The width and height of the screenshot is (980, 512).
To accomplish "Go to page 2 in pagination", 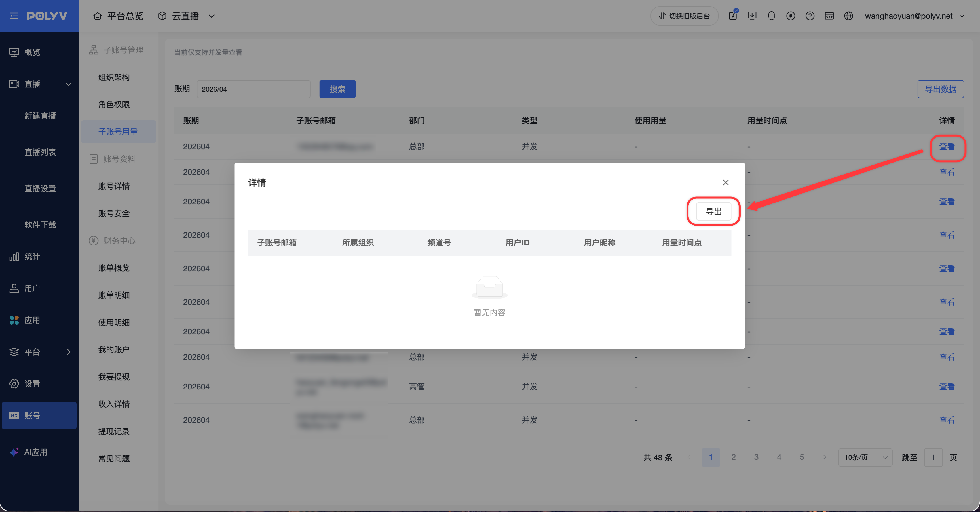I will click(x=734, y=457).
